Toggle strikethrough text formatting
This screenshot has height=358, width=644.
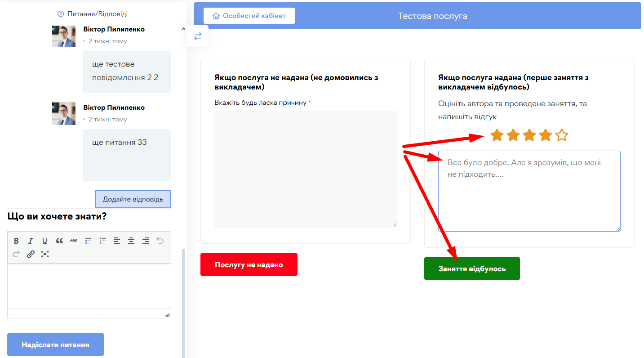click(x=74, y=241)
